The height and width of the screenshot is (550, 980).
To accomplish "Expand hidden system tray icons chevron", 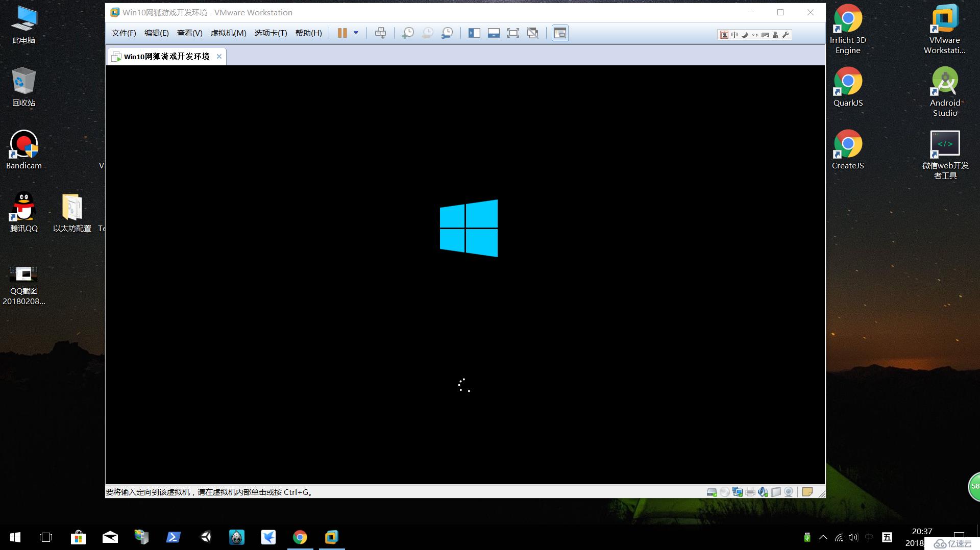I will tap(823, 537).
